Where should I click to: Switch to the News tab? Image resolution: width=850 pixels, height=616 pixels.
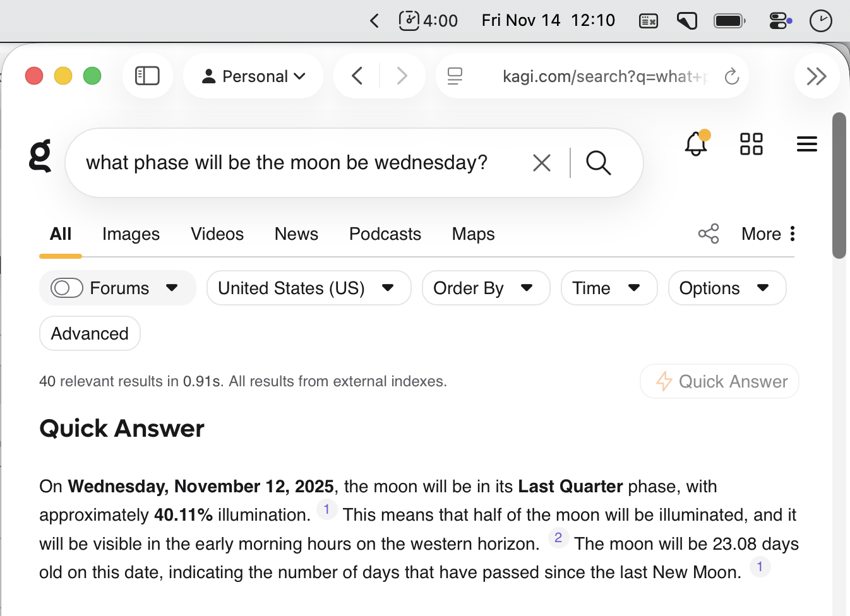pyautogui.click(x=296, y=234)
